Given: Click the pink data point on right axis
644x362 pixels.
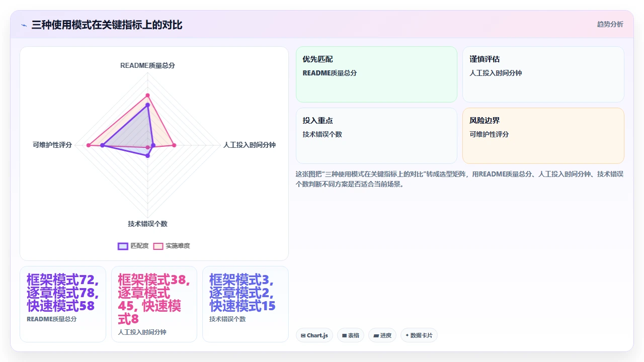Looking at the screenshot, I should 174,145.
